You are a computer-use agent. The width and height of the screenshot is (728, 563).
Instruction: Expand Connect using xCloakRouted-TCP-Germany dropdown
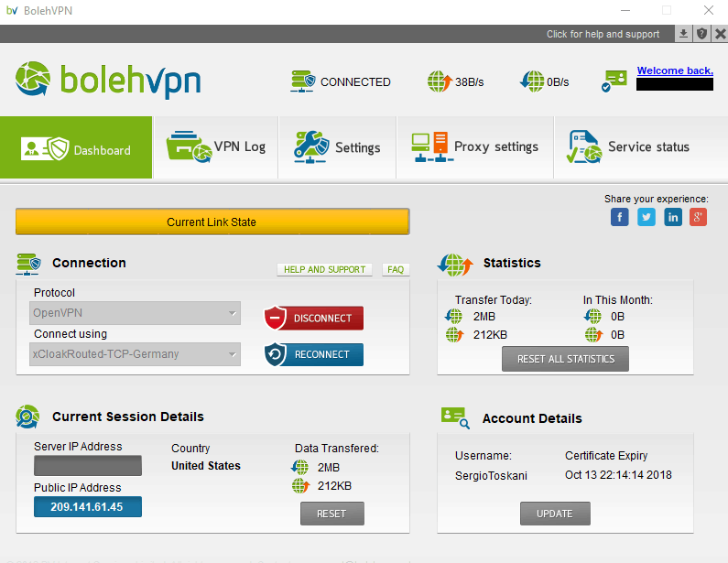135,354
